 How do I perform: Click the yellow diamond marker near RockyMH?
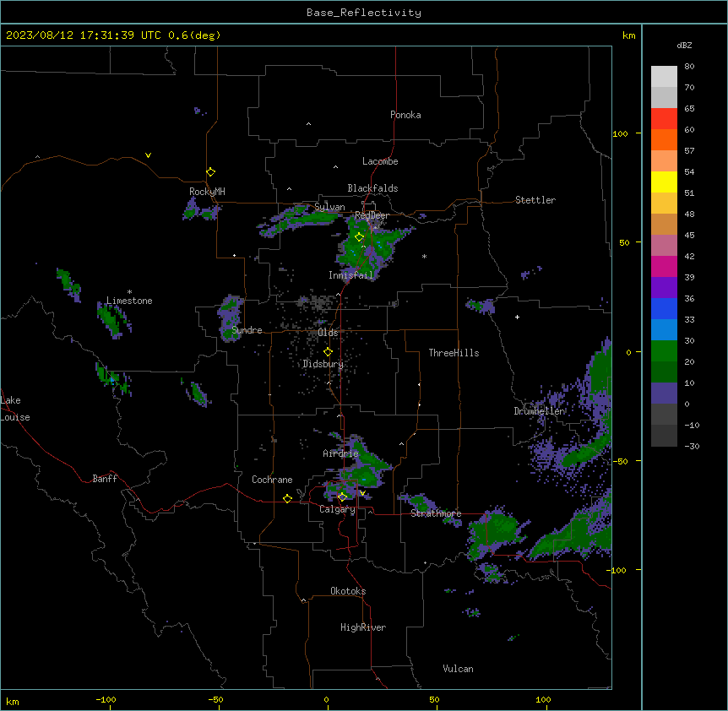point(210,172)
